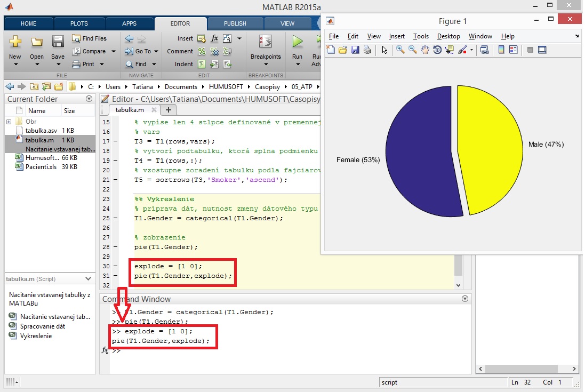Screen dimensions: 585x392
Task: Open the Insert menu in Figure 1
Action: pos(397,36)
